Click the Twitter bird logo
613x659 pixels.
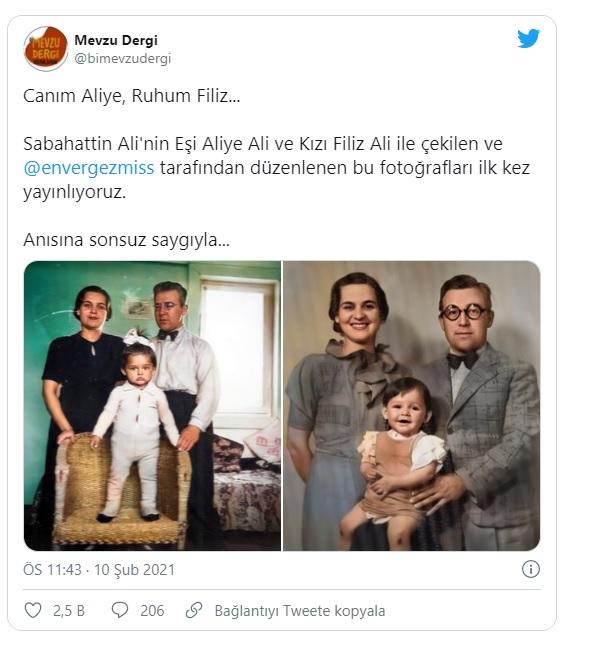(x=528, y=38)
